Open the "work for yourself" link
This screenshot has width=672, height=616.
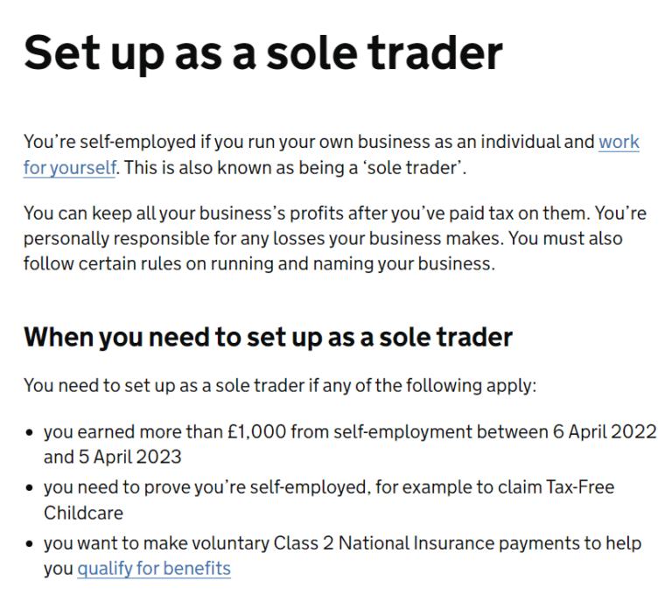click(x=618, y=142)
